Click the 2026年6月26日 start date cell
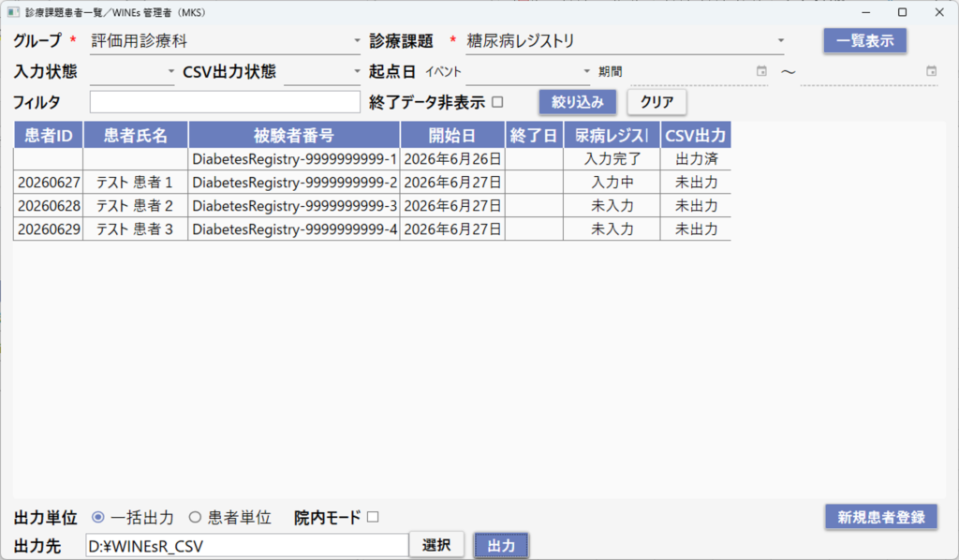 pos(452,159)
